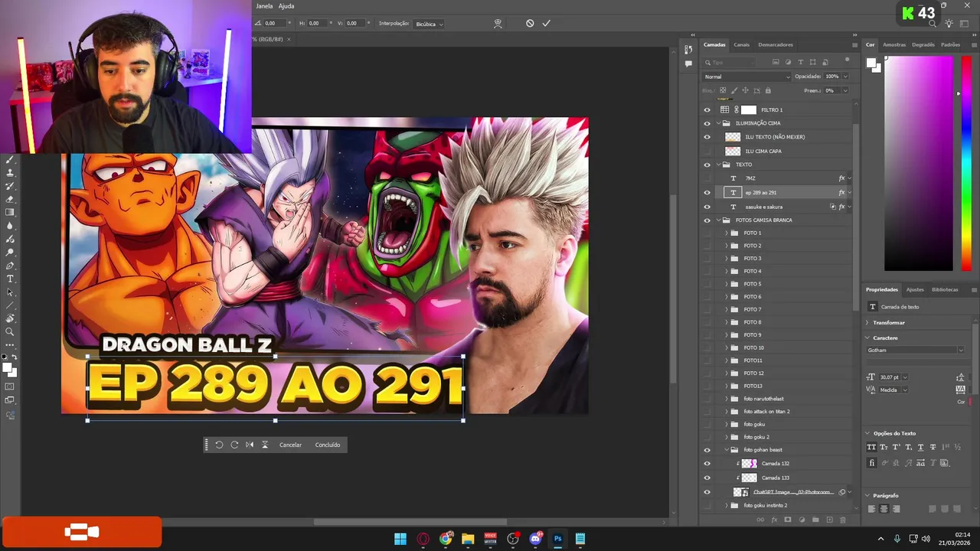
Task: Hide the TEXTO group
Action: (x=707, y=165)
